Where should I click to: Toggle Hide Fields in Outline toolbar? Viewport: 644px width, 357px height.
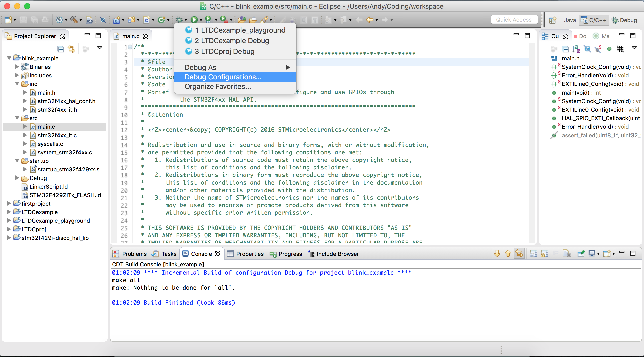click(587, 49)
